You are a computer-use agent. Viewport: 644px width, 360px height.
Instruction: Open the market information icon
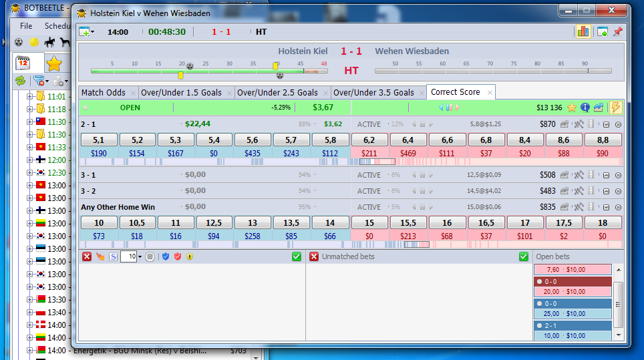(585, 108)
